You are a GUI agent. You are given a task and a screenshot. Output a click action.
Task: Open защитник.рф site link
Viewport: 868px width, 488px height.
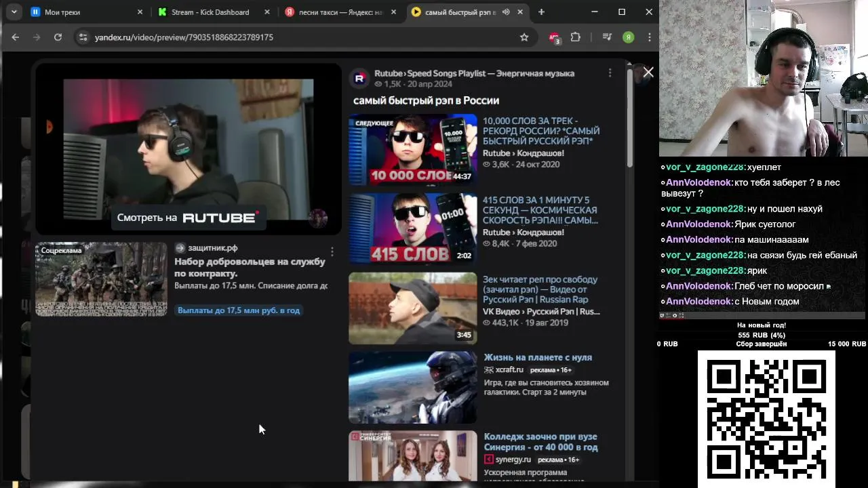tap(212, 248)
